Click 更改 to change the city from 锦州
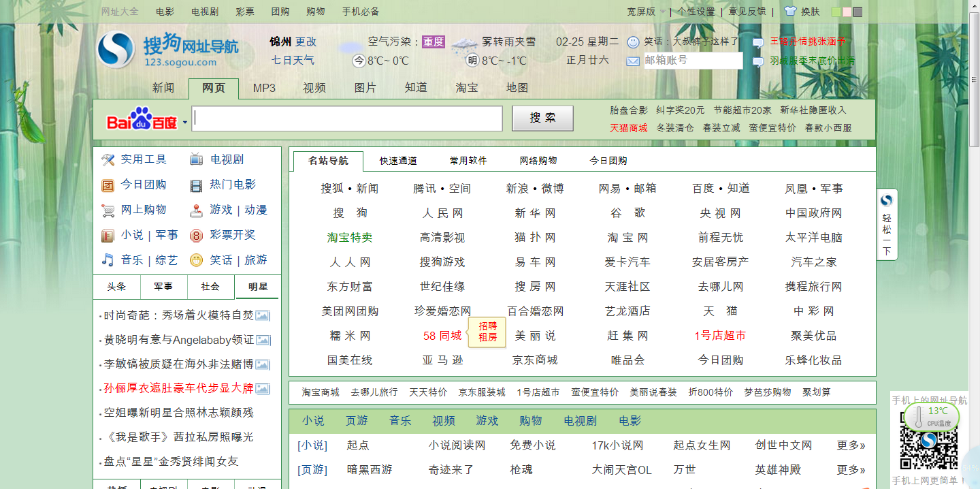The image size is (980, 489). tap(306, 42)
